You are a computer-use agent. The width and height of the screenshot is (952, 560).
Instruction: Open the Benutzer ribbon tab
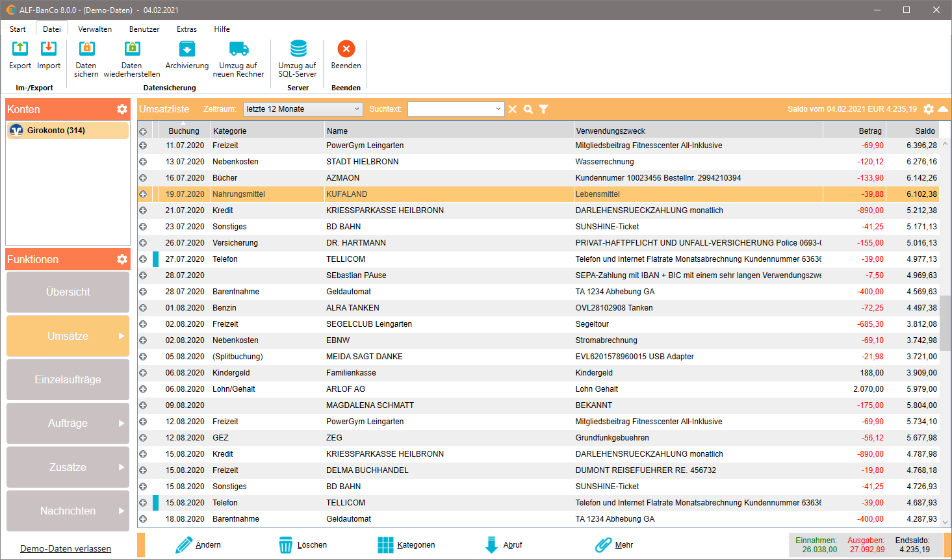coord(144,29)
